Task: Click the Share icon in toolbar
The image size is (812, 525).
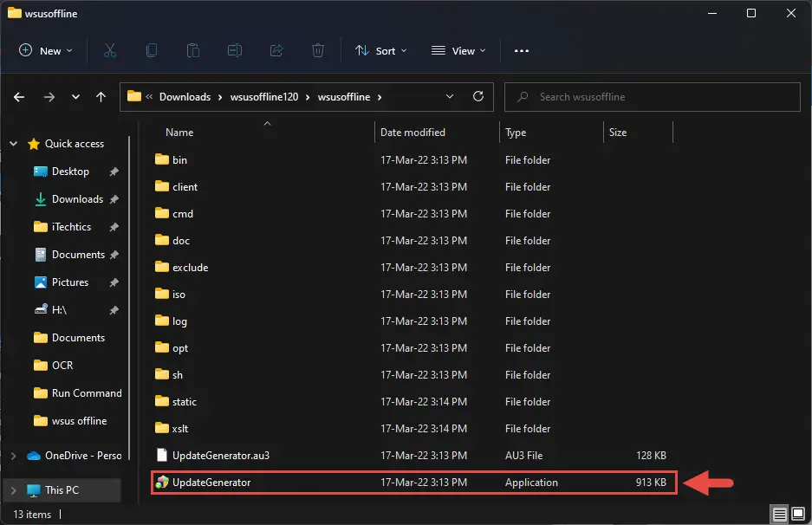Action: [x=276, y=51]
